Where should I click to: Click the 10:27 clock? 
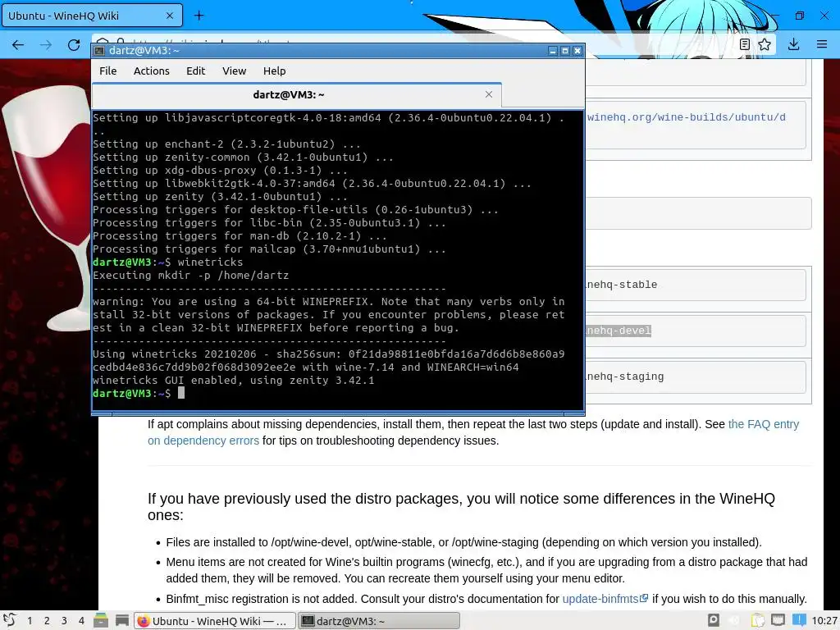(x=824, y=620)
